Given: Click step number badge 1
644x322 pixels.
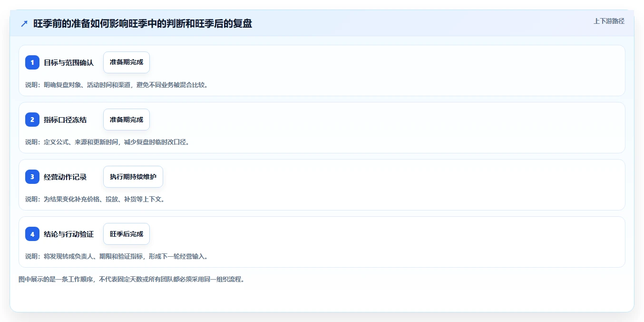Looking at the screenshot, I should click(32, 62).
